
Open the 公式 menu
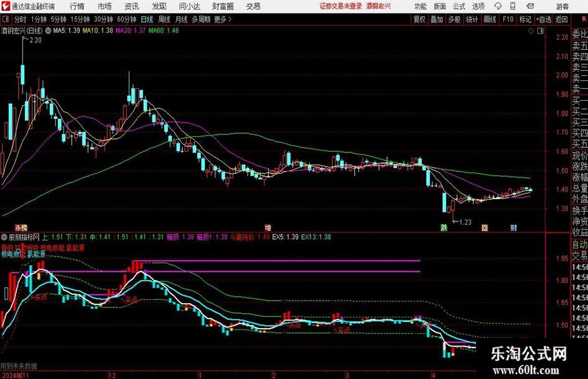click(x=459, y=6)
